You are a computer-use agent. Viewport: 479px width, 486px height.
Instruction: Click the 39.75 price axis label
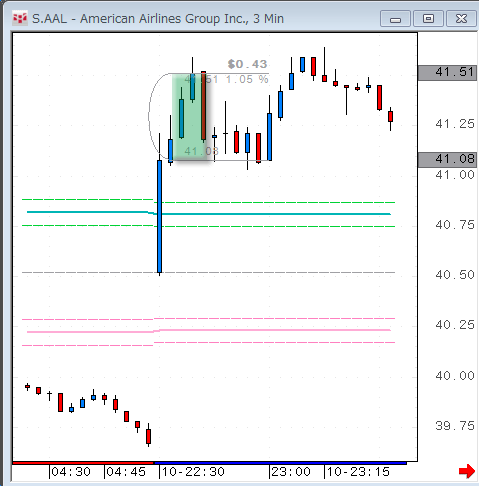click(455, 426)
